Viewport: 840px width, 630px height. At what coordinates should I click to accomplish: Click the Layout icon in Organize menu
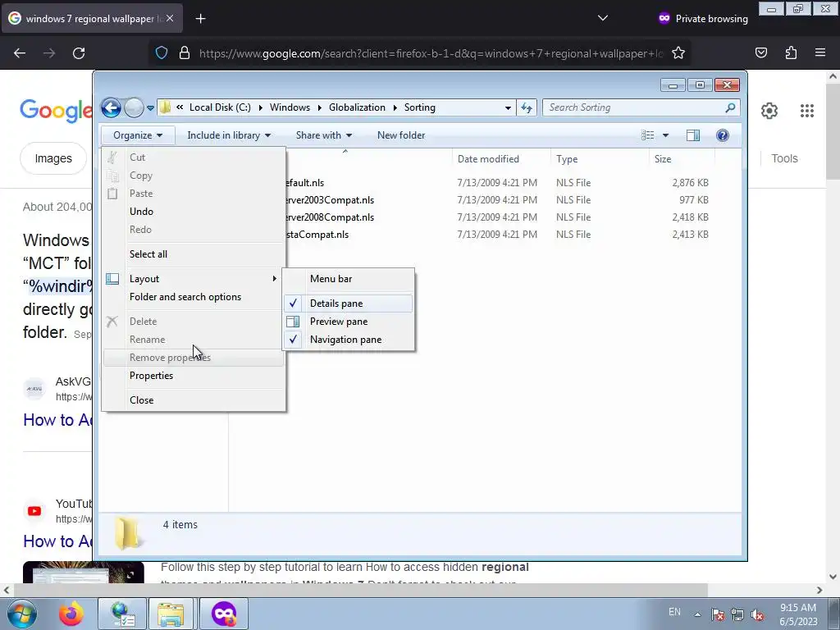pos(112,279)
